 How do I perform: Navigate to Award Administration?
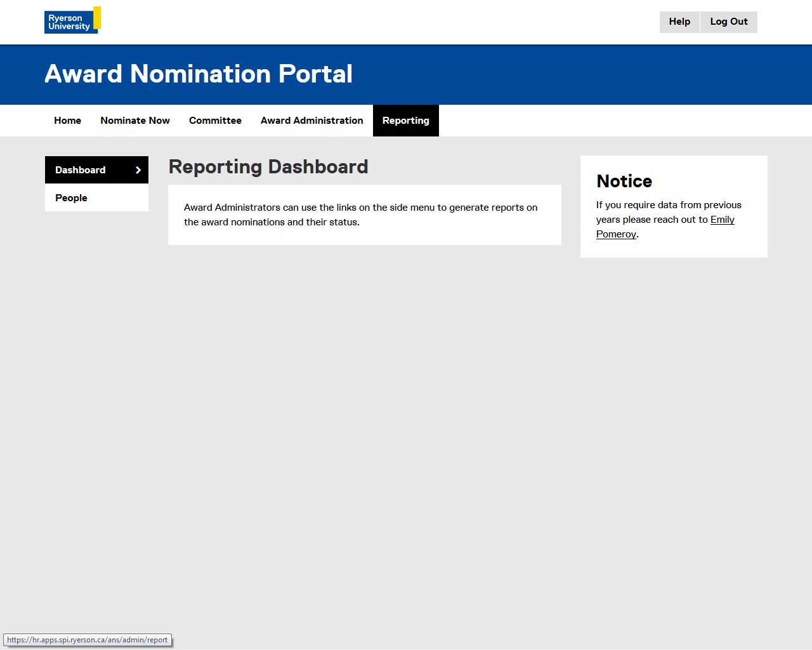coord(311,121)
